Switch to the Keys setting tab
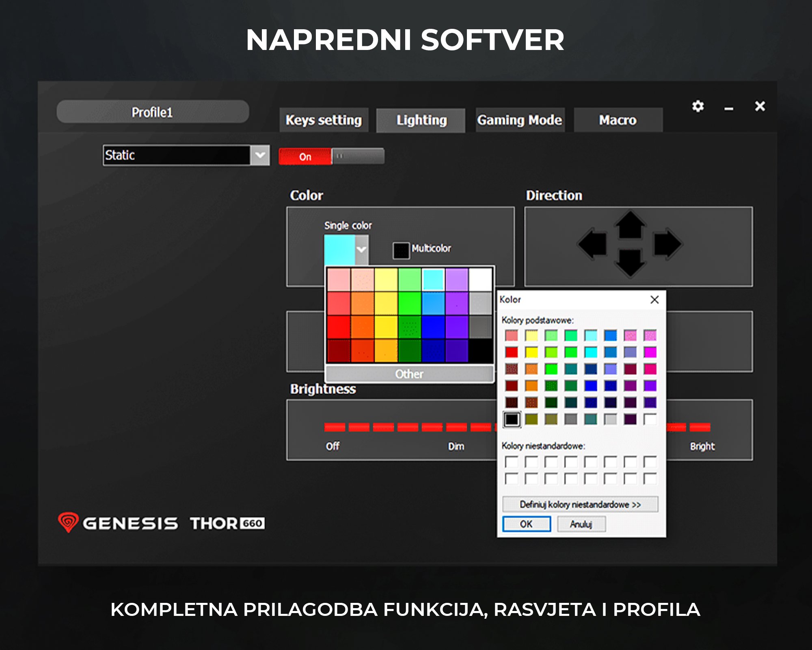Image resolution: width=812 pixels, height=650 pixels. pos(324,120)
